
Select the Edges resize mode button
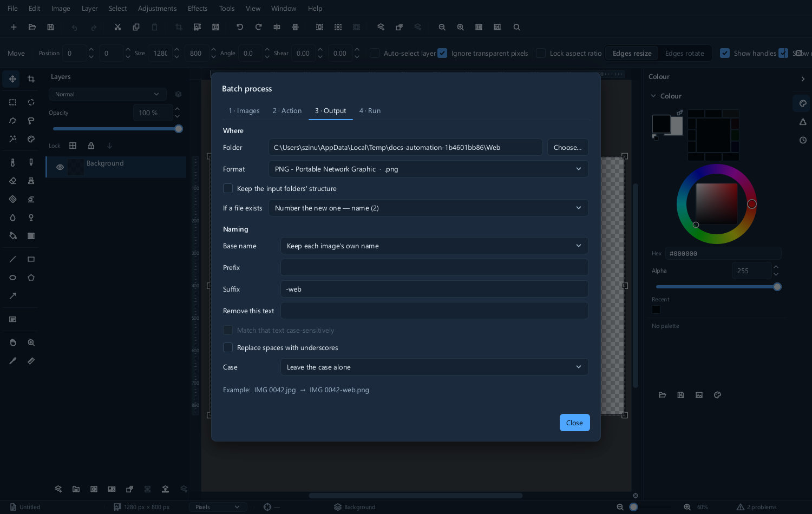point(632,53)
